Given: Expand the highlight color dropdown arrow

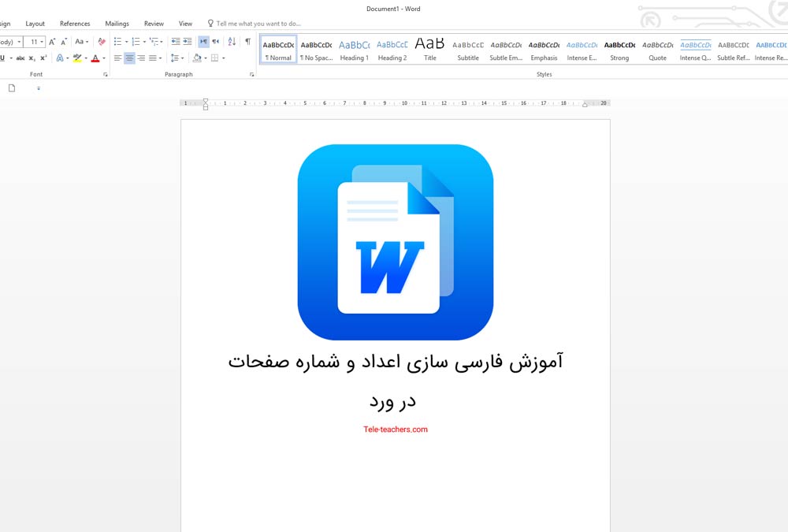Looking at the screenshot, I should click(85, 58).
